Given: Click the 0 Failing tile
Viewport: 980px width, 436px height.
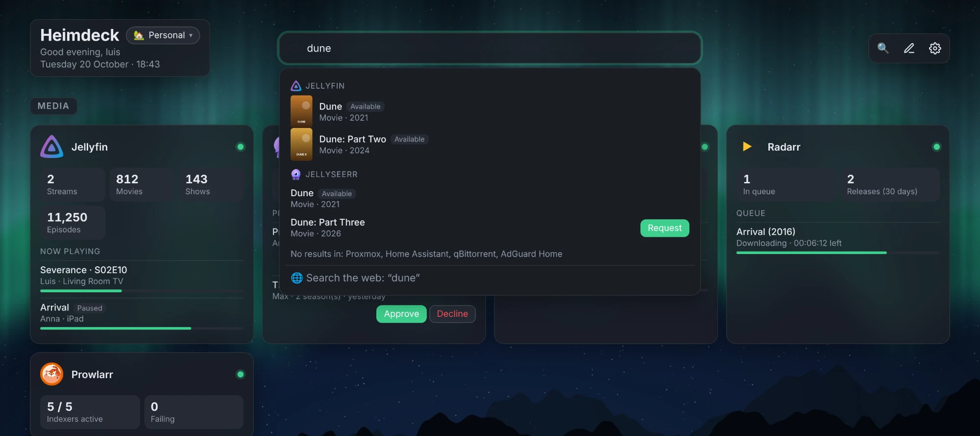Looking at the screenshot, I should click(x=194, y=412).
